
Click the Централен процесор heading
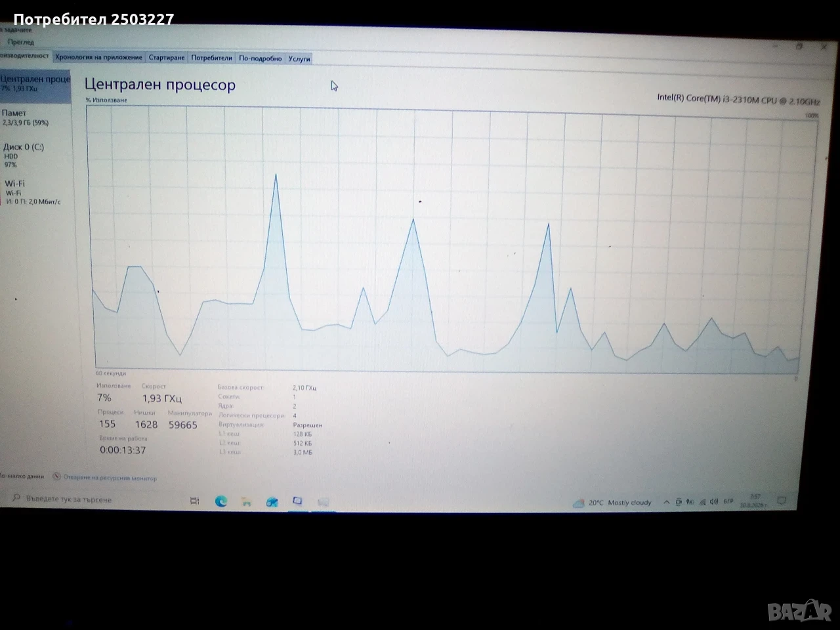pyautogui.click(x=160, y=85)
